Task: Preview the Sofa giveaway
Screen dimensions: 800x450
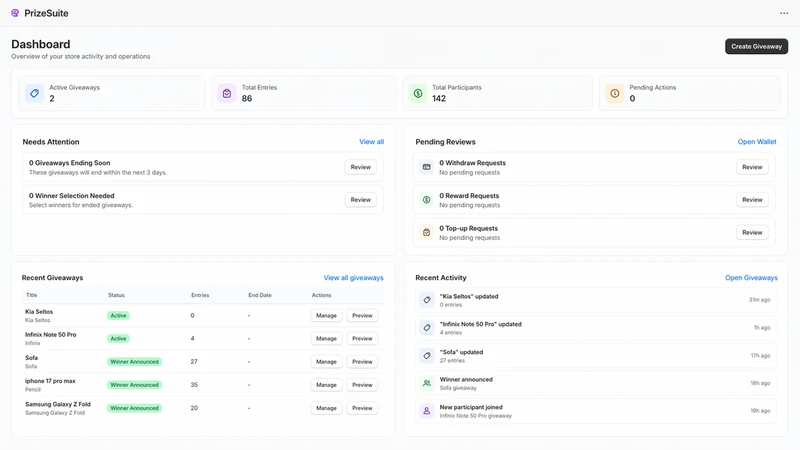Action: tap(362, 362)
